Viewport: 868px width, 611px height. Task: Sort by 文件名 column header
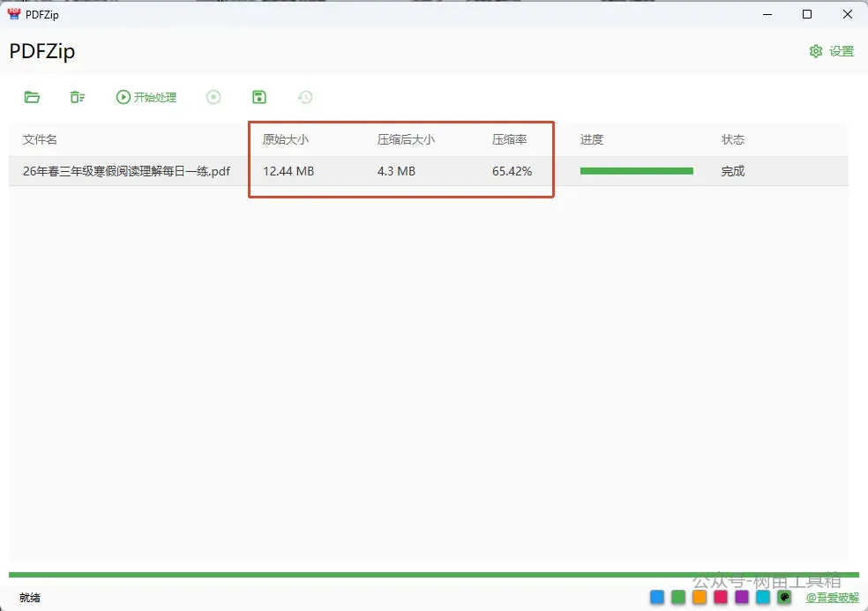tap(40, 139)
